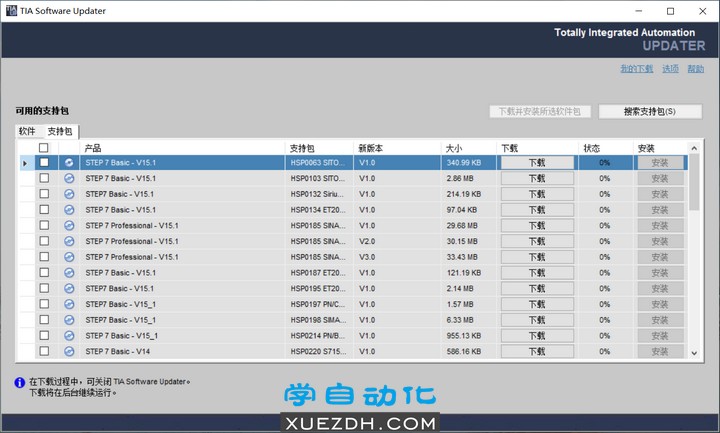Open the 选项 link
Viewport: 720px width, 433px height.
tap(670, 69)
